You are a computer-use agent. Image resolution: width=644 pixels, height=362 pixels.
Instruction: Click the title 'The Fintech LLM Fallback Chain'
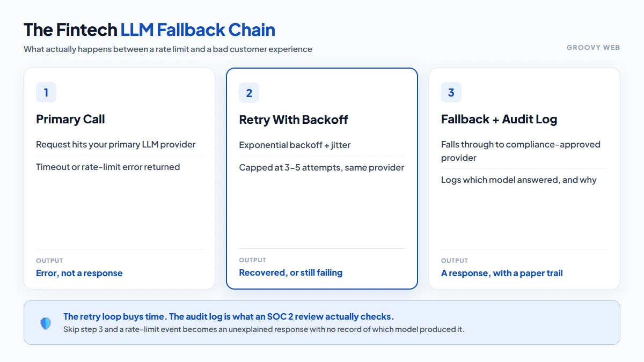(149, 29)
